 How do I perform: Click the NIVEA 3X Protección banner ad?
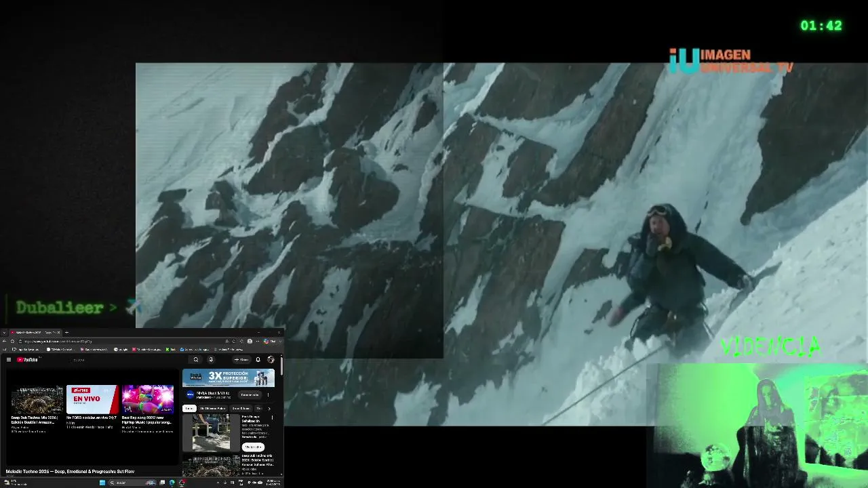tap(229, 378)
